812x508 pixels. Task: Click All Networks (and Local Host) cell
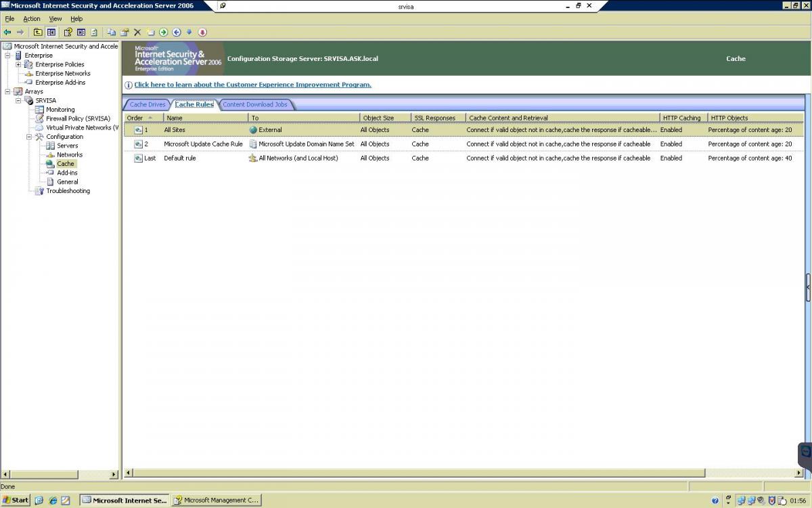293,158
